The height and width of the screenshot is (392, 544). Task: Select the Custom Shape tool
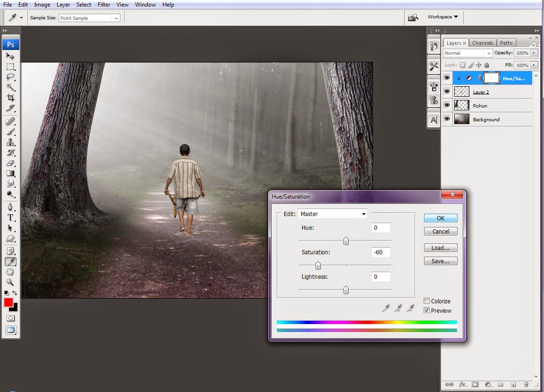10,239
